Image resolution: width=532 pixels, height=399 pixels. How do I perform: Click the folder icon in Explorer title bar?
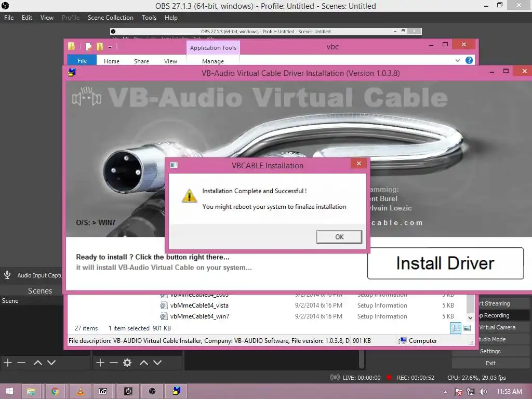tap(71, 46)
